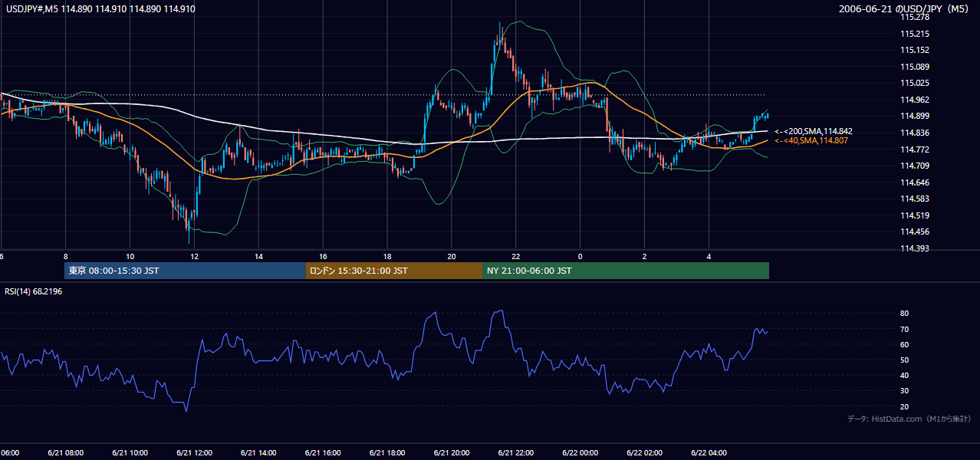The height and width of the screenshot is (460, 980).
Task: Click hour label 22 under price chart
Action: pos(516,256)
